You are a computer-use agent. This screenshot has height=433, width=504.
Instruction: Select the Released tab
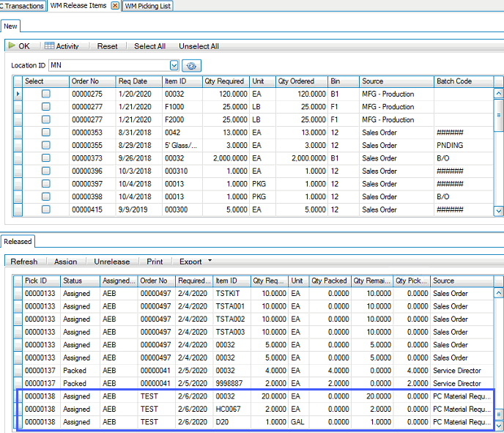pos(18,241)
